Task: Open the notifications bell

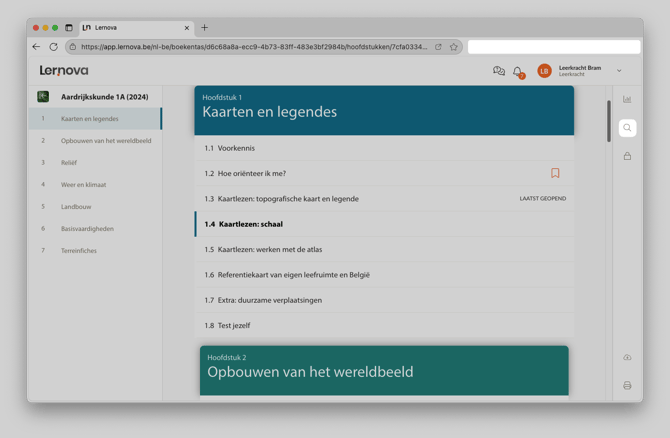Action: click(517, 71)
